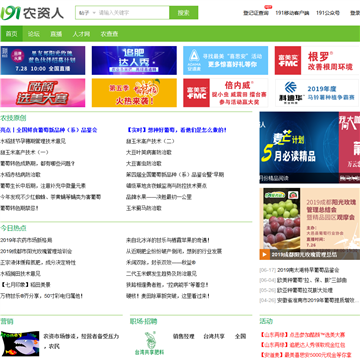
Task: Open blue headline 亮点丨全国鲜食葡萄新品种 article
Action: (x=49, y=130)
